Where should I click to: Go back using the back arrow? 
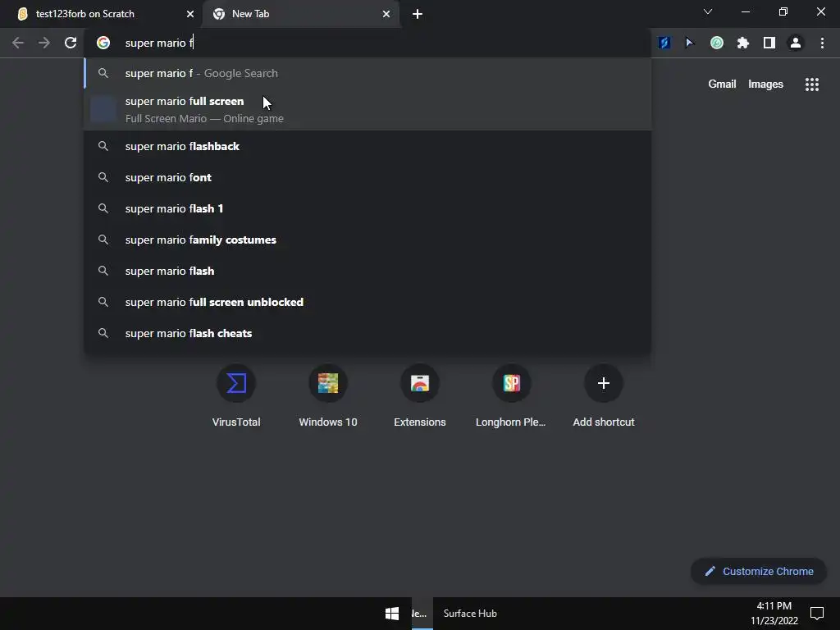(18, 43)
